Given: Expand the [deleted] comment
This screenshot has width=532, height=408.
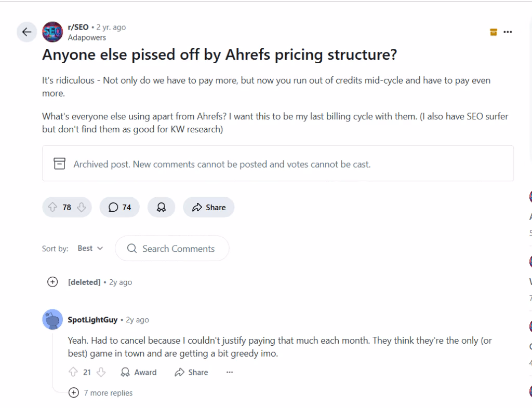Looking at the screenshot, I should (52, 282).
